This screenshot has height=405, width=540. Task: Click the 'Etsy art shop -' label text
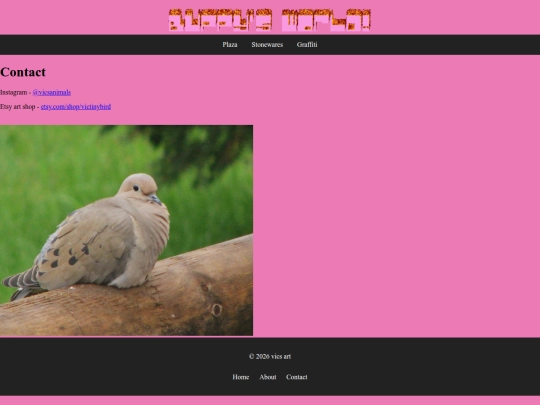(x=20, y=107)
